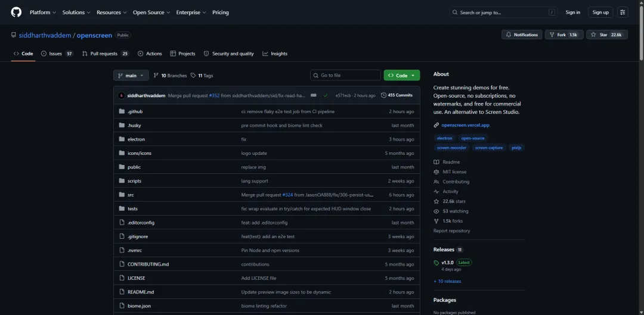Open the README.md file name
Image resolution: width=644 pixels, height=315 pixels.
tap(141, 292)
